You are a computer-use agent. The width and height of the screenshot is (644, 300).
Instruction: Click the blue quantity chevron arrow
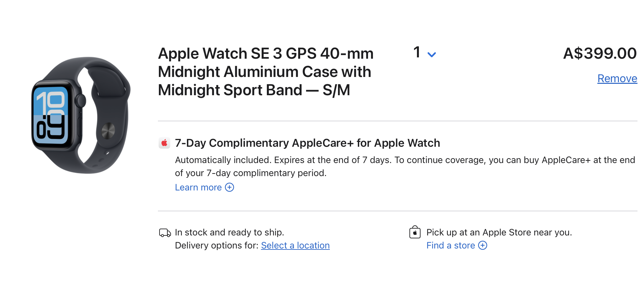432,55
